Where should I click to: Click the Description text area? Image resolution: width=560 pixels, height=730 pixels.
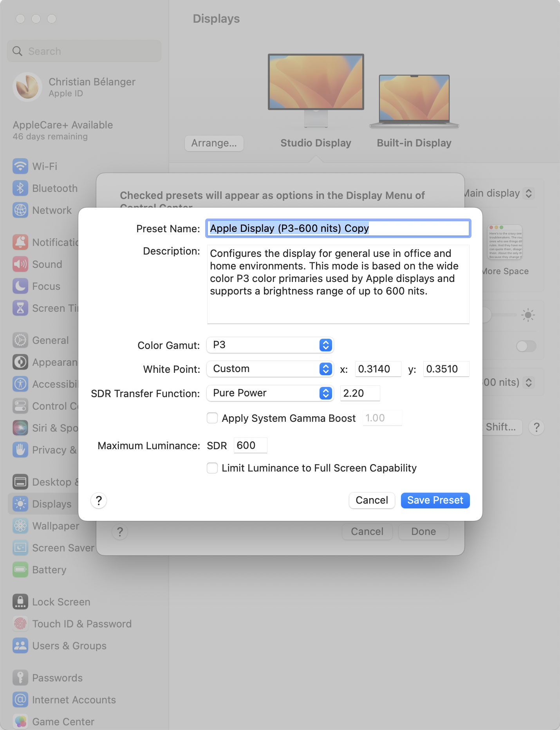(x=338, y=284)
